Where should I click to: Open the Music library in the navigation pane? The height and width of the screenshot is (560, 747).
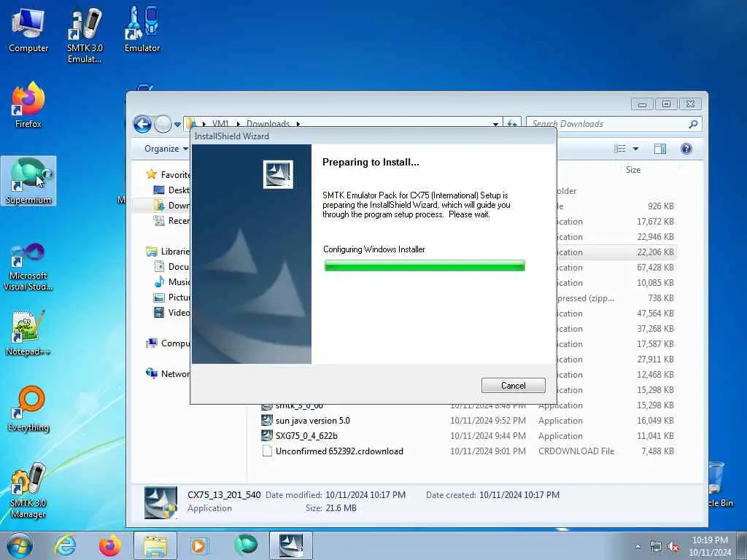pos(172,282)
